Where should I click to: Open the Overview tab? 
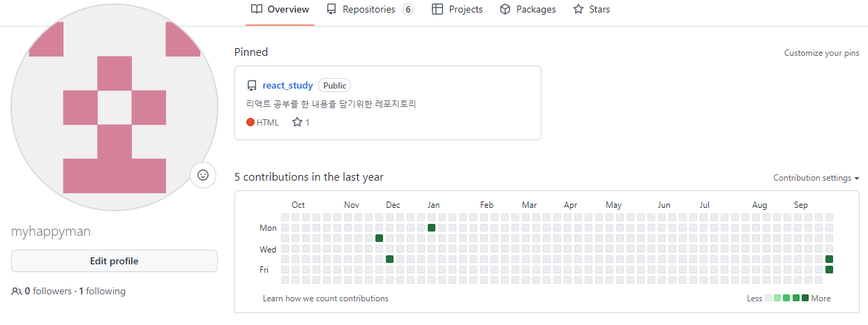(x=280, y=10)
